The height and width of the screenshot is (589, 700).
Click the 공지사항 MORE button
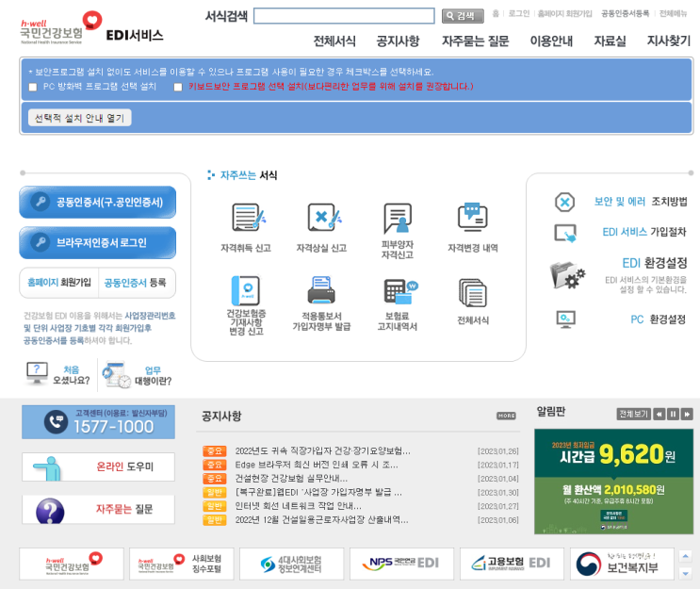(506, 416)
